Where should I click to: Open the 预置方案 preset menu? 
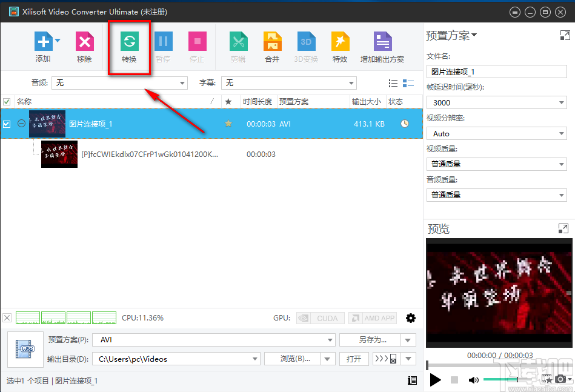click(x=451, y=35)
